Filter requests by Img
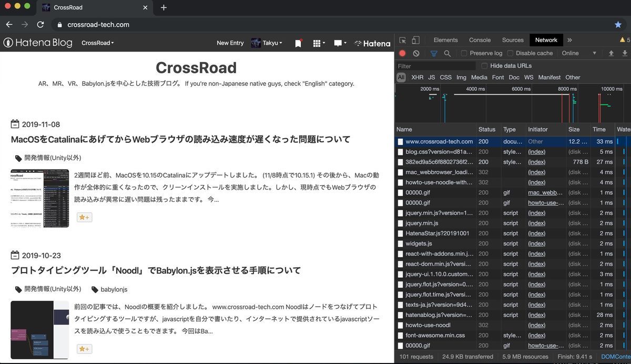Viewport: 631px width, 364px height. (461, 77)
